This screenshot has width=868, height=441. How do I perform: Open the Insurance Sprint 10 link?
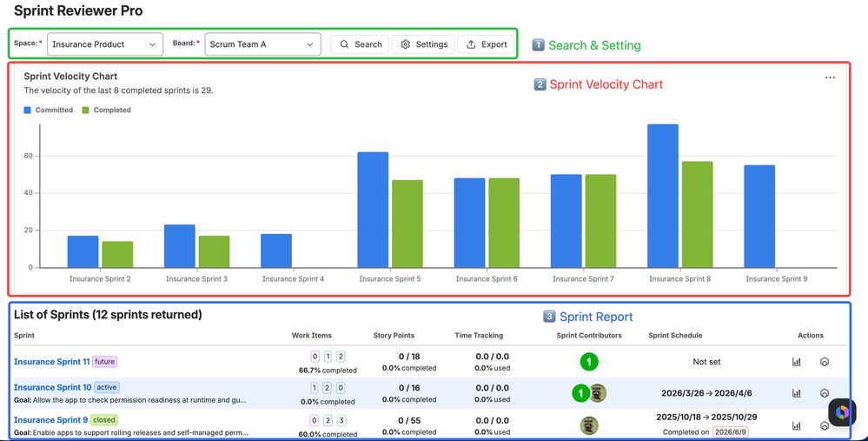53,387
